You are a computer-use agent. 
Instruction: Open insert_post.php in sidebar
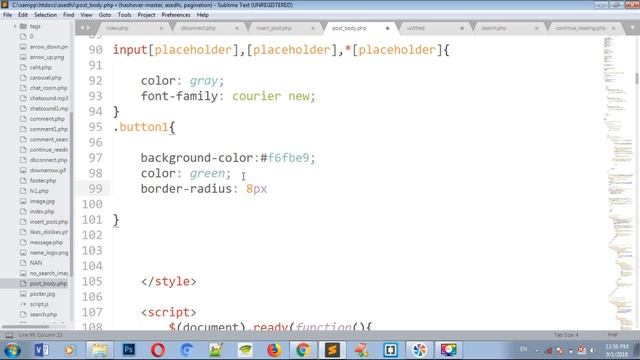point(49,222)
